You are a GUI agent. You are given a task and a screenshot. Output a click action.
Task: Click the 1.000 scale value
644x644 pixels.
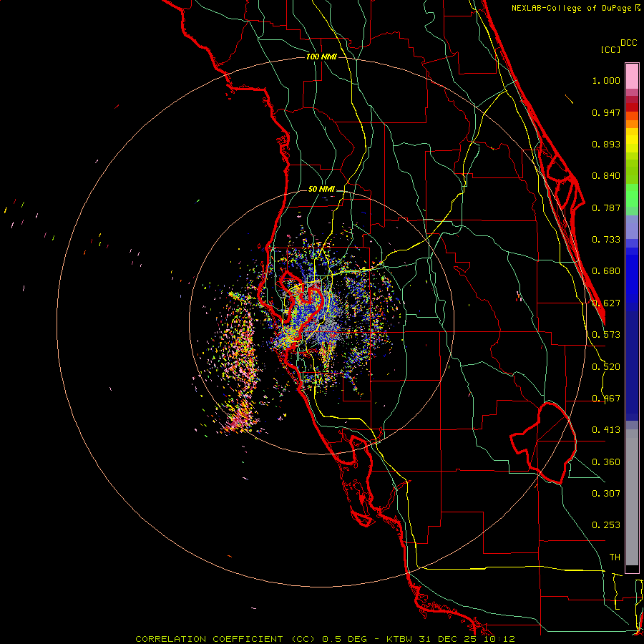(606, 80)
